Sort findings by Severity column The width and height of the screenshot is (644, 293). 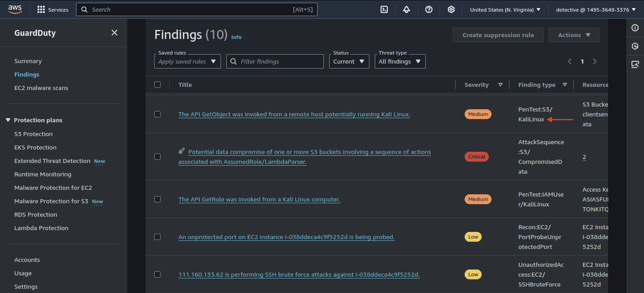(500, 85)
